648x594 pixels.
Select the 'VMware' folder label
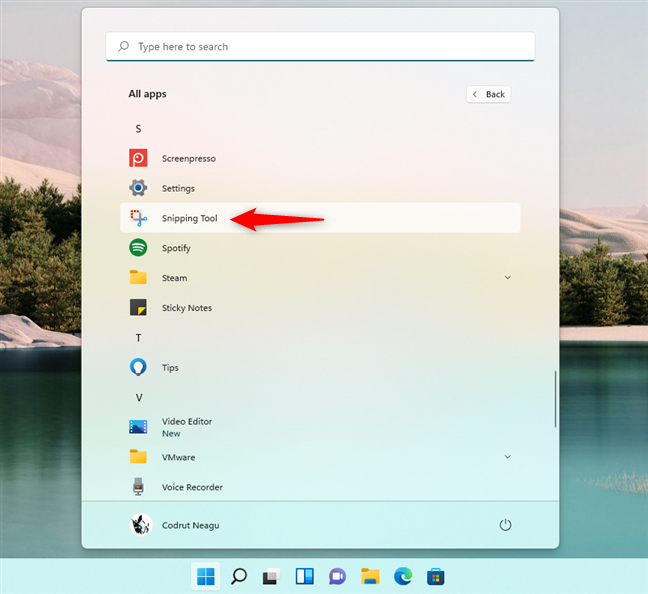click(178, 457)
